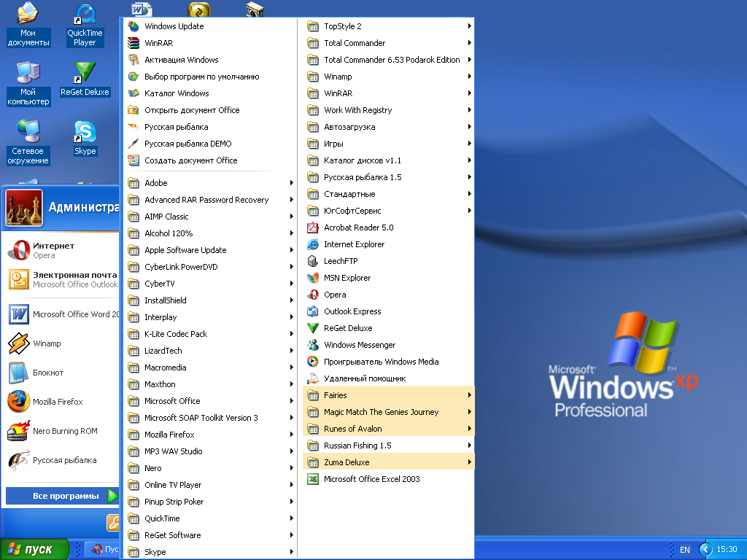Click the Русская рыбалка DEMO icon
The width and height of the screenshot is (747, 560).
[133, 144]
